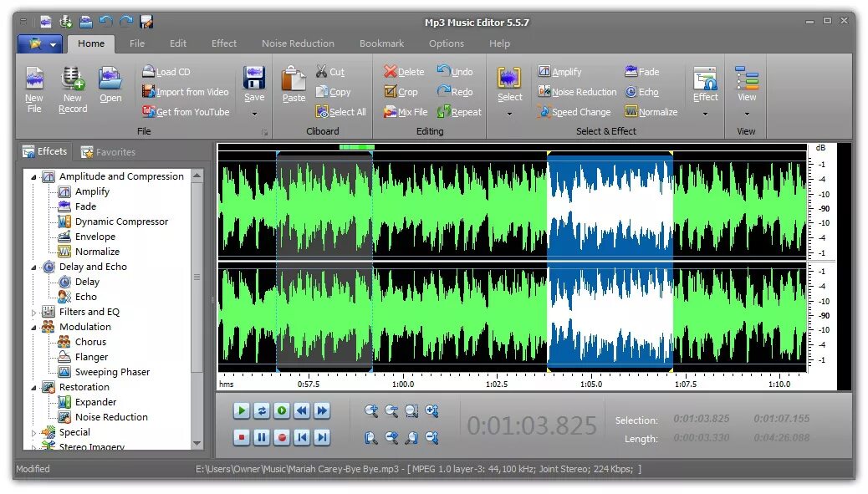
Task: Jump to the end with skip-to-end
Action: pos(322,437)
